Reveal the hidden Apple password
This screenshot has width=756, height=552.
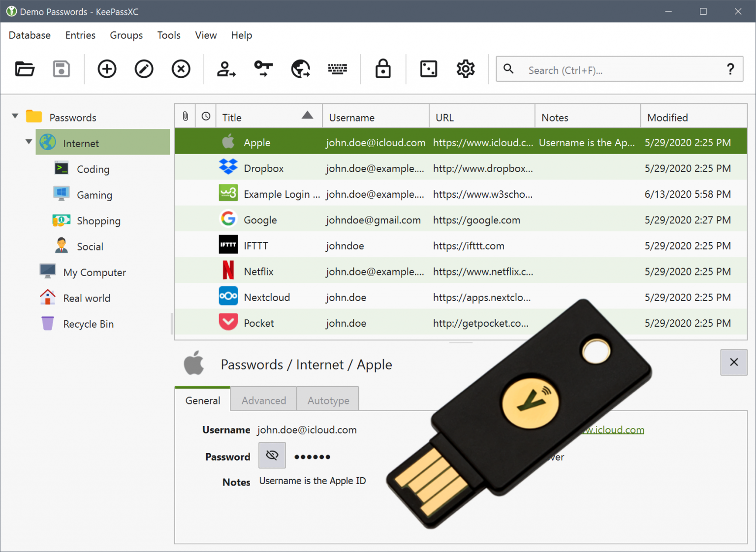pyautogui.click(x=272, y=455)
